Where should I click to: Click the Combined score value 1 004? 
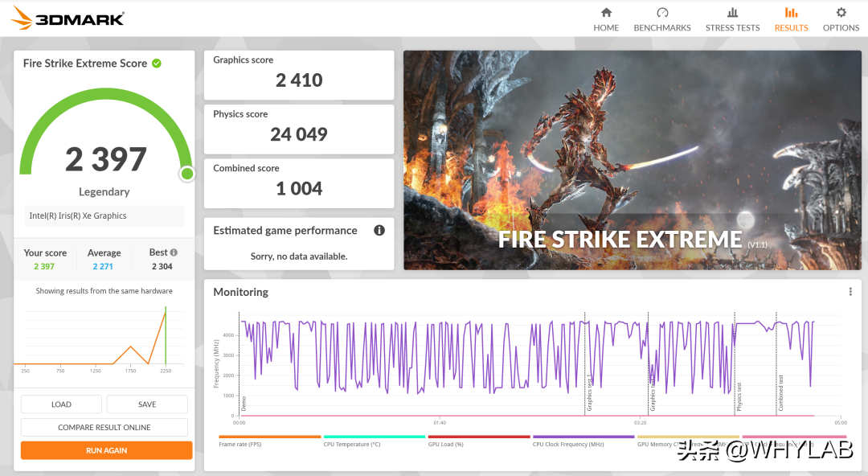(299, 188)
